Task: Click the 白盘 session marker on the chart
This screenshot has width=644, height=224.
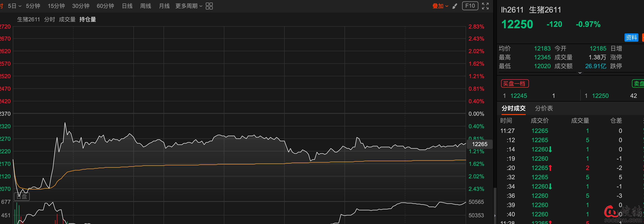Action: pos(22,196)
